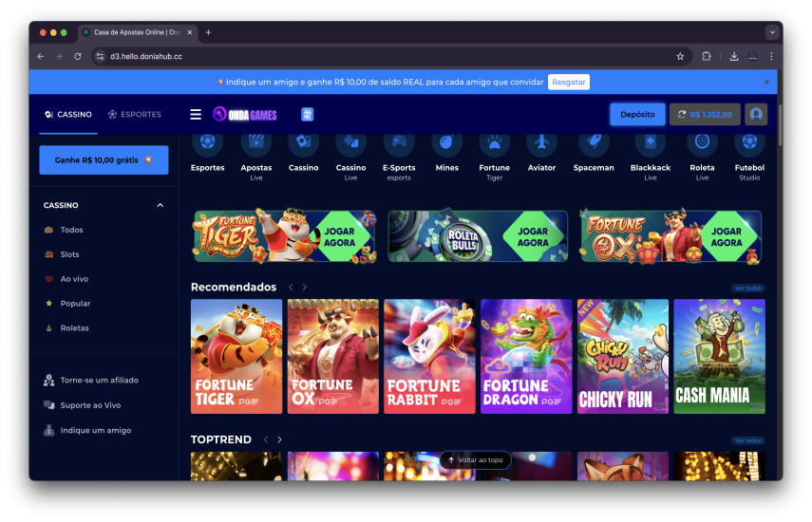Screen dimensions: 812x522
Task: Click the user profile avatar icon
Action: pos(756,114)
